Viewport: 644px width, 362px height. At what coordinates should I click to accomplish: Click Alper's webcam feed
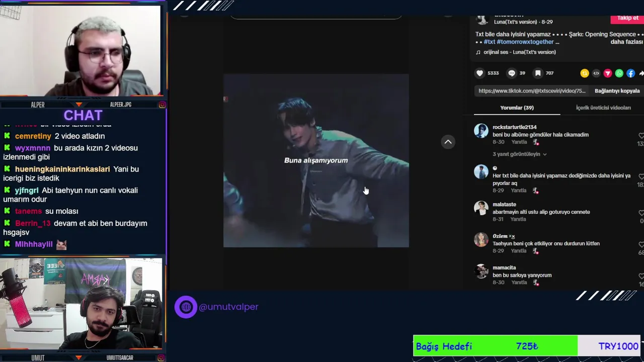[x=80, y=50]
